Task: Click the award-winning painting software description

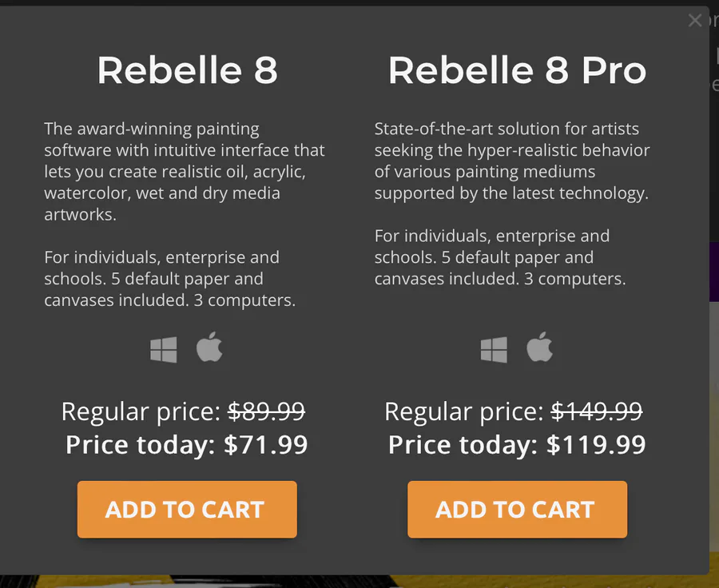Action: pyautogui.click(x=185, y=171)
